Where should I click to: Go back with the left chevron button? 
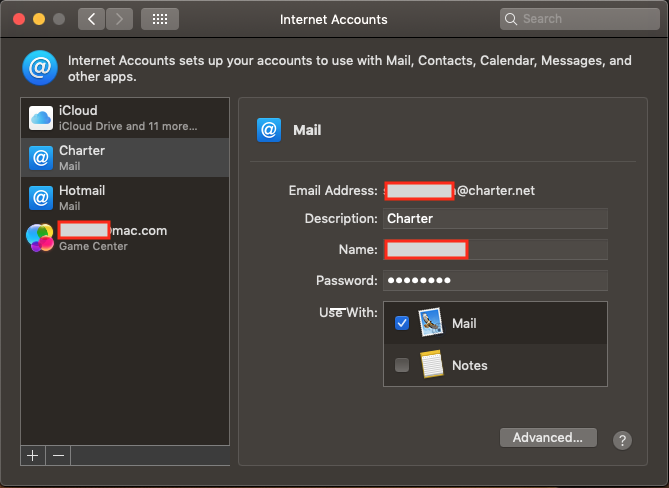pos(91,19)
